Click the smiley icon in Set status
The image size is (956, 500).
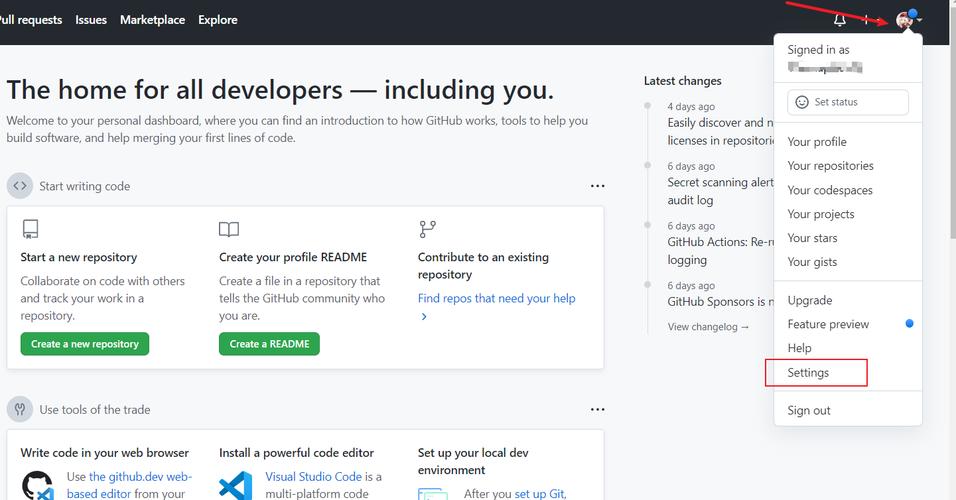pyautogui.click(x=802, y=102)
